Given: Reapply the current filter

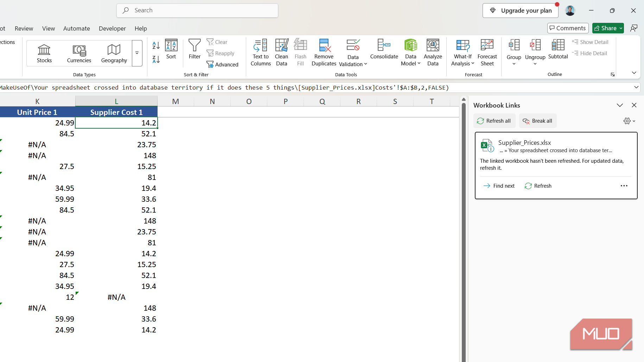Looking at the screenshot, I should click(x=221, y=53).
